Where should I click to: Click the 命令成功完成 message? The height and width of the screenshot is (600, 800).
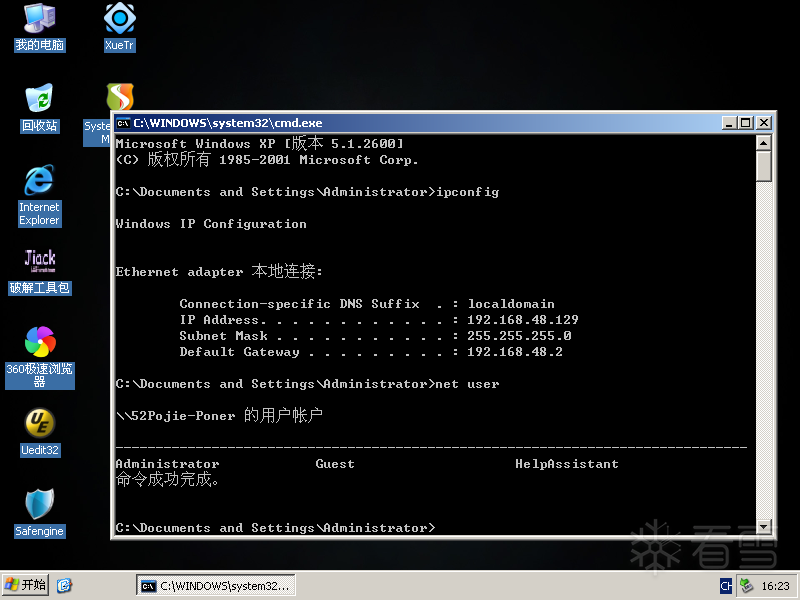click(x=167, y=479)
